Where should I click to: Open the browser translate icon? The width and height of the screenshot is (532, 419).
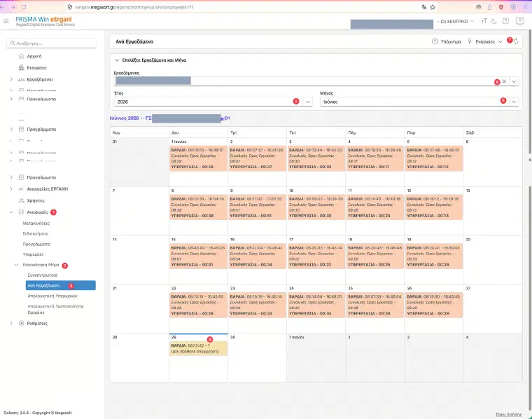coord(423,7)
